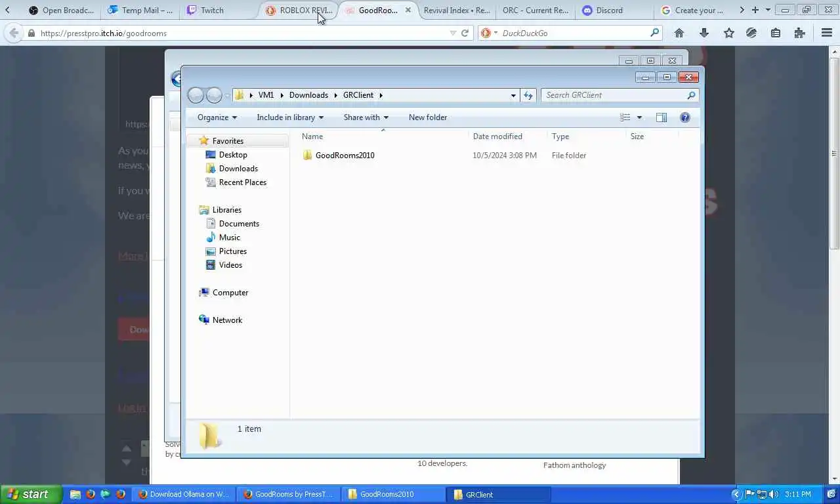Select Network in navigation pane
The image size is (840, 504).
click(227, 320)
